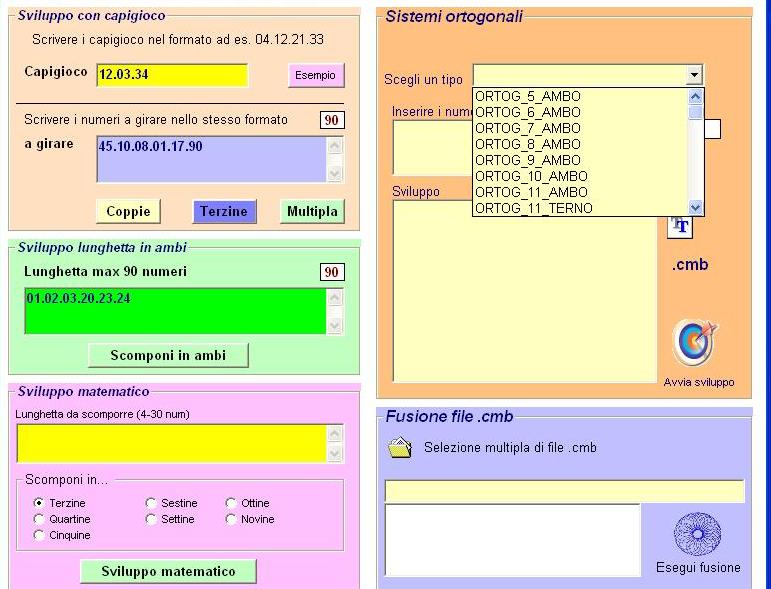Click the spiral Esegui fusione icon
Screen dimensions: 771x589
pyautogui.click(x=697, y=533)
